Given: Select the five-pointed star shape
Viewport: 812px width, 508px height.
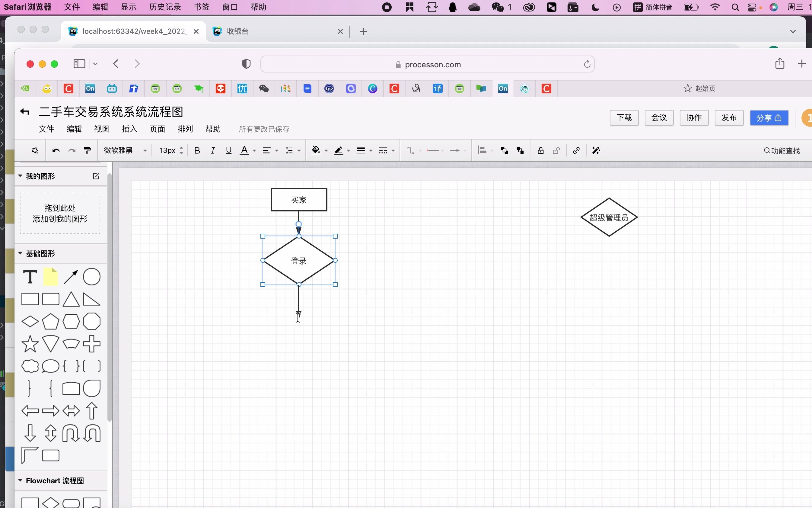Looking at the screenshot, I should (x=30, y=344).
